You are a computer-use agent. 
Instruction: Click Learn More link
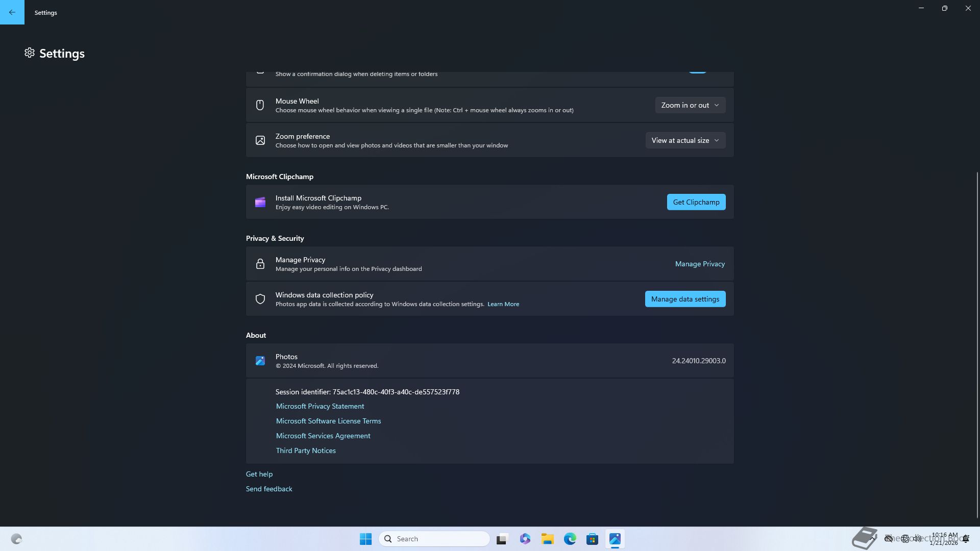(x=503, y=304)
